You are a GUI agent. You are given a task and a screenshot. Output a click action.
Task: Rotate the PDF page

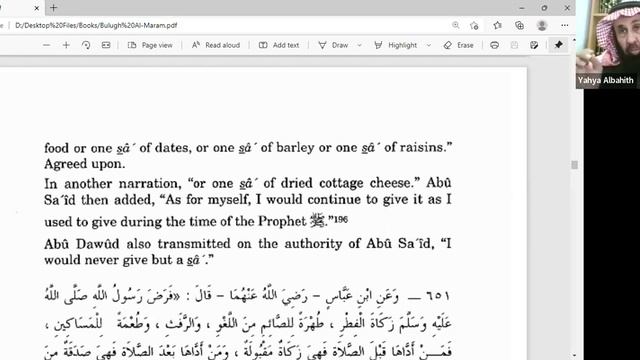(x=86, y=45)
